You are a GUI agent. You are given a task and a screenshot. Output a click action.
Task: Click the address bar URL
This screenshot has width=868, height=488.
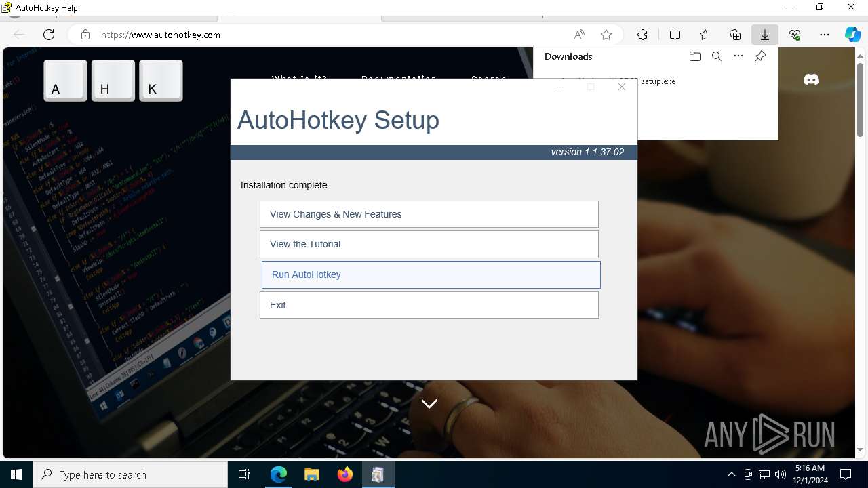161,35
